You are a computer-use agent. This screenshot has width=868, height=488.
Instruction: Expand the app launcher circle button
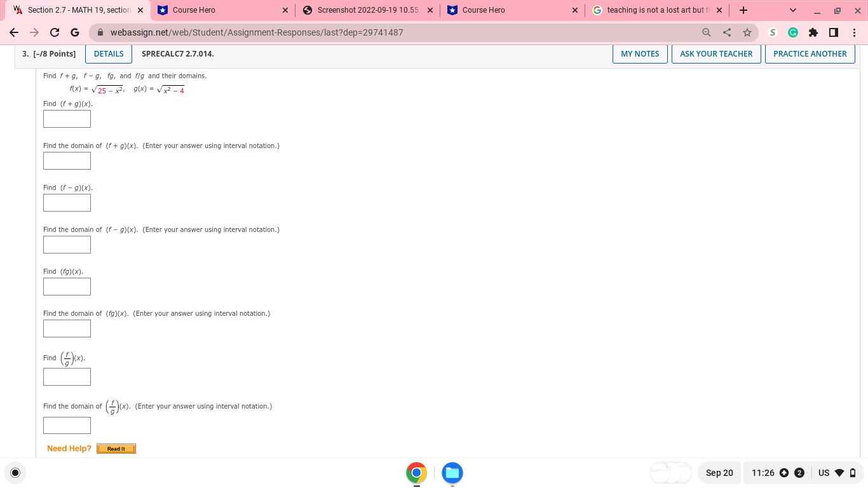(x=15, y=473)
